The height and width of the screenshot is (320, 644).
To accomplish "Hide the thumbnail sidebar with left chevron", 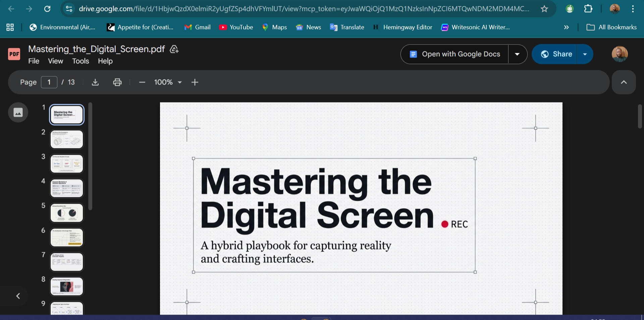I will click(x=18, y=296).
